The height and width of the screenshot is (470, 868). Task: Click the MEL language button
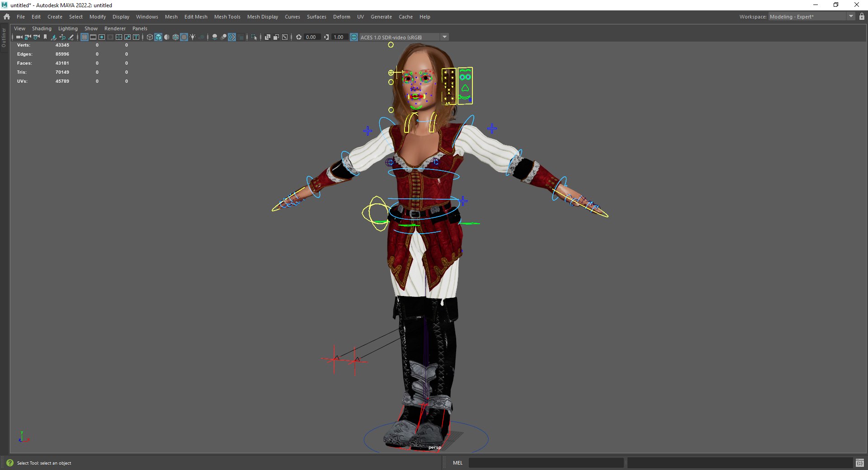click(458, 463)
